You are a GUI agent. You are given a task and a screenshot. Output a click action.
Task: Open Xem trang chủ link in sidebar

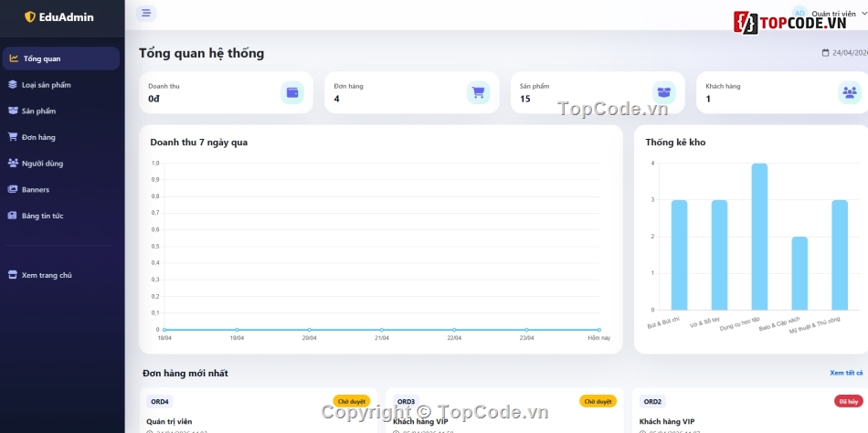[61, 275]
